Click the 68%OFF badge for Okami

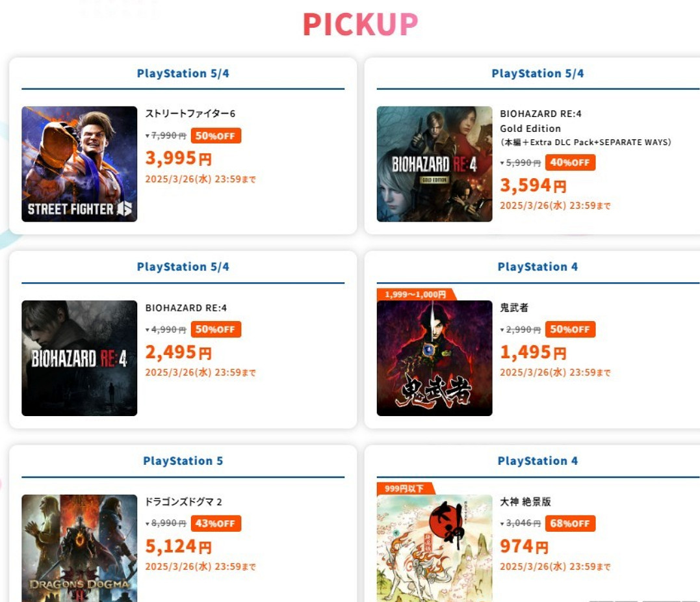coord(570,523)
